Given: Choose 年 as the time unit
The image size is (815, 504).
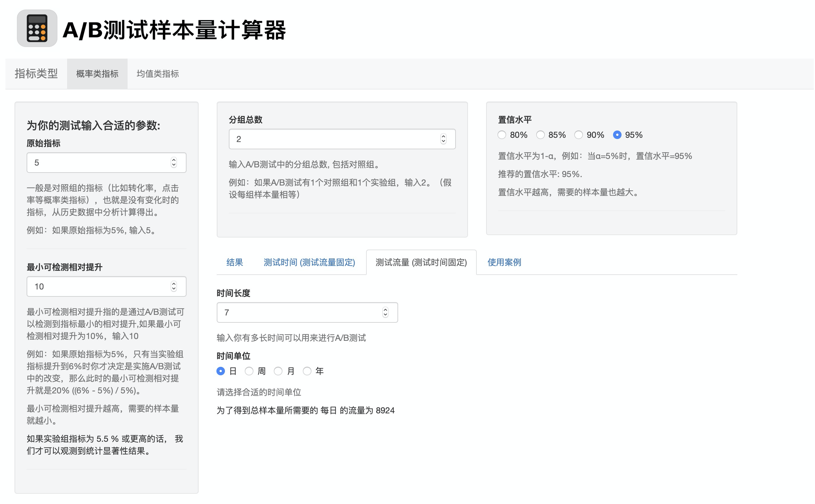Looking at the screenshot, I should (x=307, y=371).
